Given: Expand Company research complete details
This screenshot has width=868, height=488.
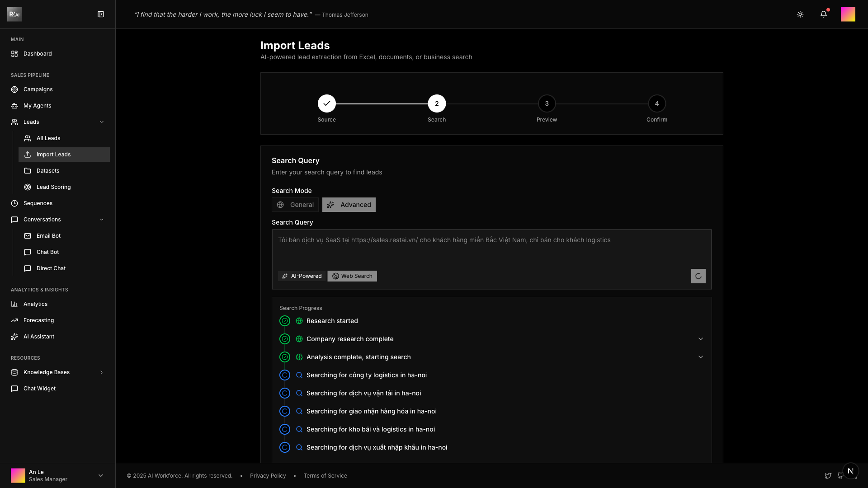Looking at the screenshot, I should 700,339.
